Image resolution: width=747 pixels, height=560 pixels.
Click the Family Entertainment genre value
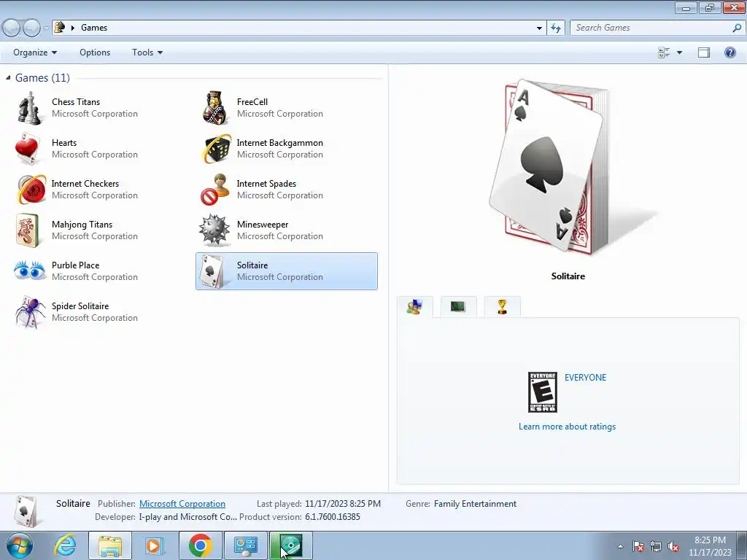[x=475, y=504]
